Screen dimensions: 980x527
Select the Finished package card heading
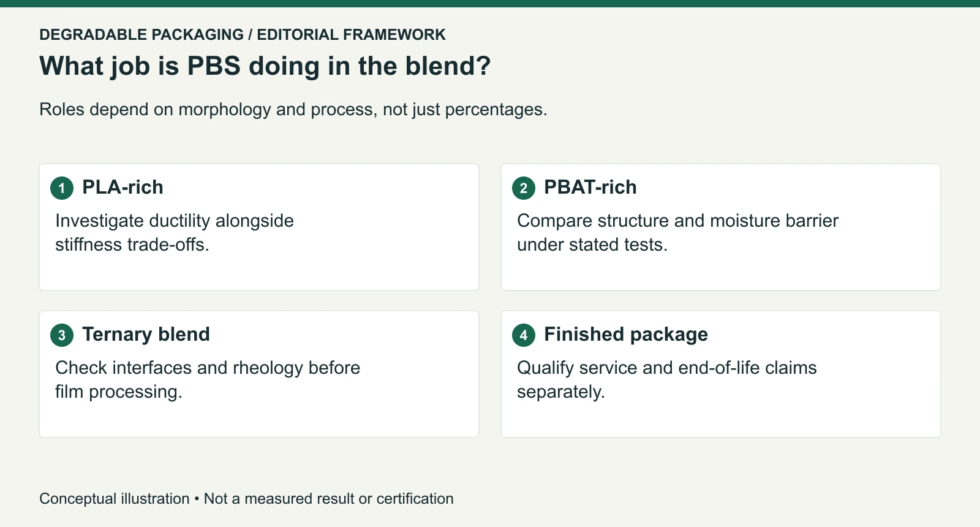tap(626, 334)
